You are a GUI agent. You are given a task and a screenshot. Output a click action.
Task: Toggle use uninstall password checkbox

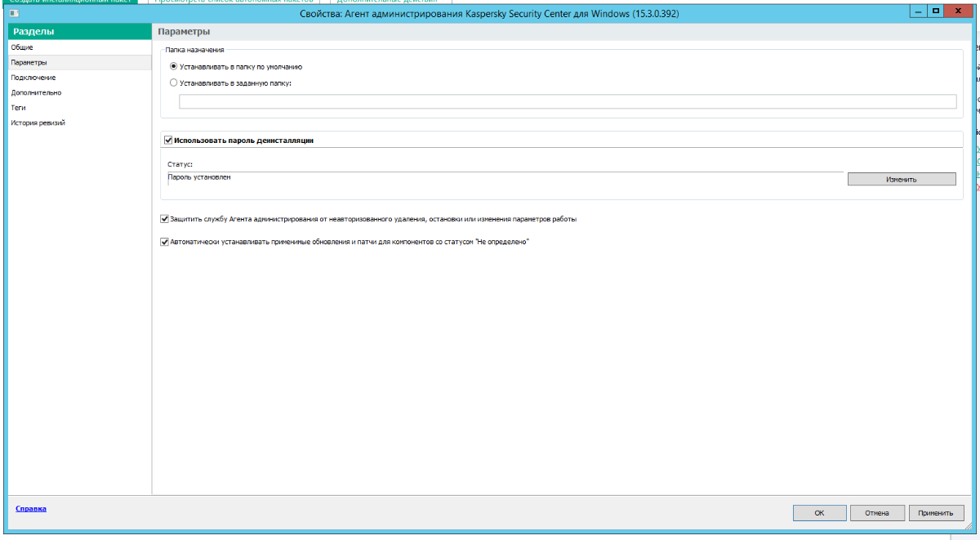click(168, 141)
